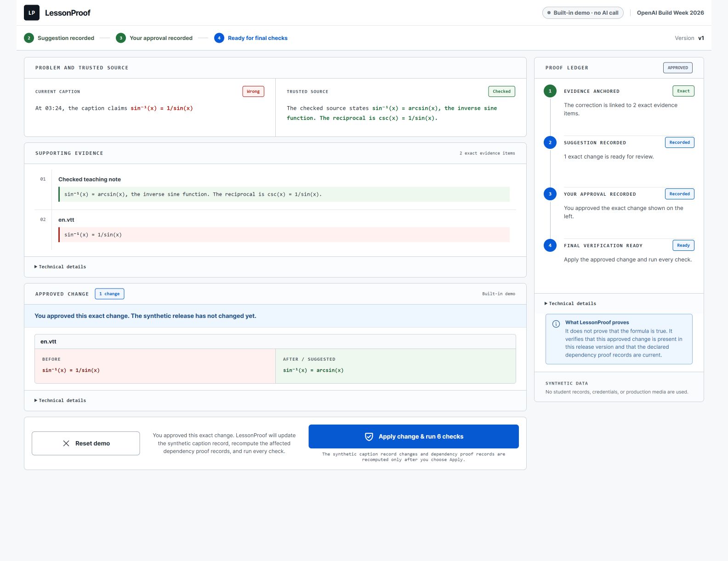Screen dimensions: 728x561
Task: Click the 2 exact evidence items label
Action: pyautogui.click(x=487, y=153)
